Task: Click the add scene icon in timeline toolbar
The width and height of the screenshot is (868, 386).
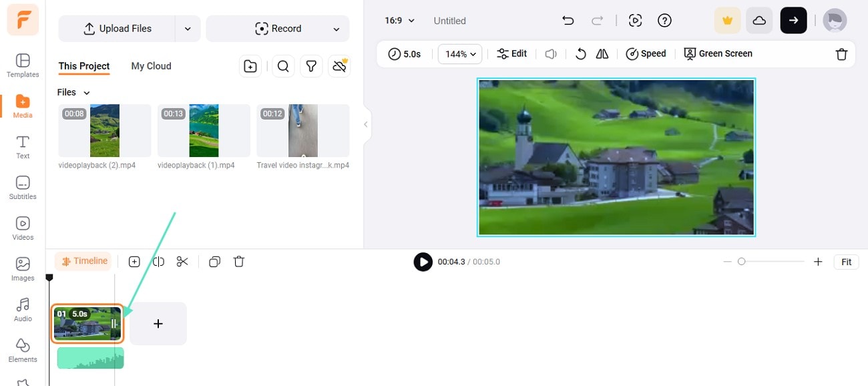Action: pyautogui.click(x=134, y=262)
